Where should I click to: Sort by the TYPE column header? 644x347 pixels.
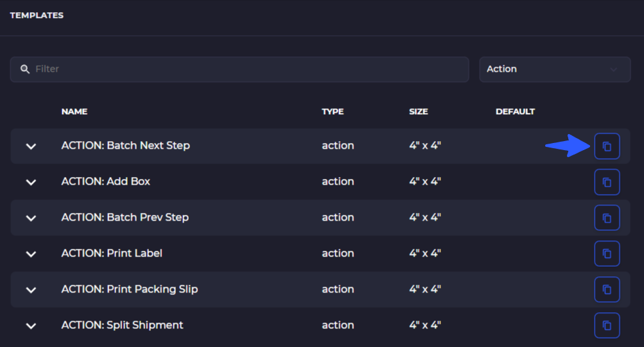333,112
